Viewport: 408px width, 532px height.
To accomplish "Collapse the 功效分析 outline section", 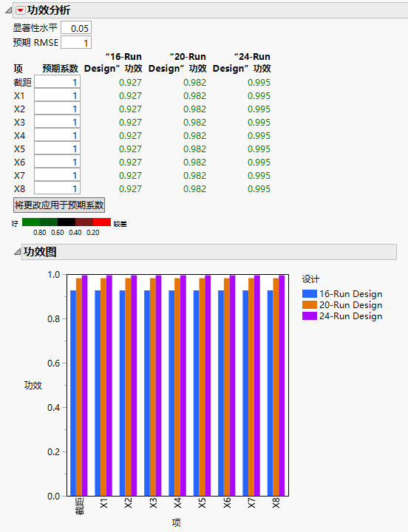I will click(x=8, y=11).
